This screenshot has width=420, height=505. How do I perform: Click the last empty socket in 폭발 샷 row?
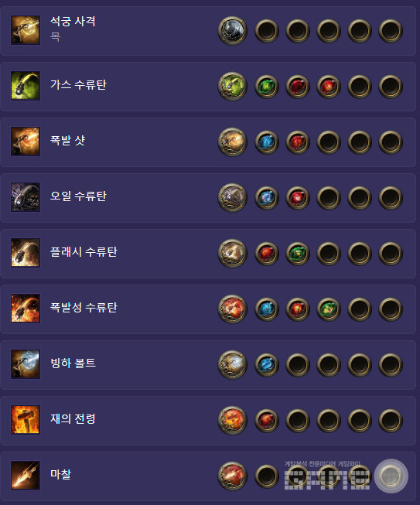point(391,142)
